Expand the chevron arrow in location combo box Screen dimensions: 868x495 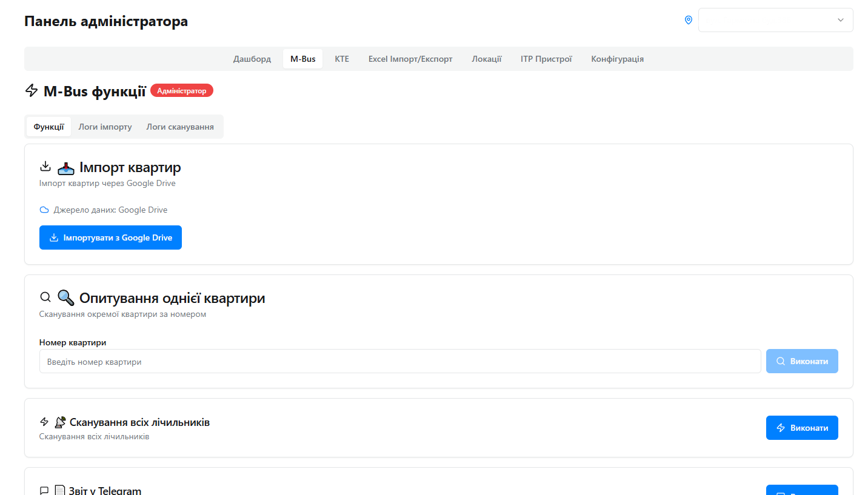tap(840, 20)
